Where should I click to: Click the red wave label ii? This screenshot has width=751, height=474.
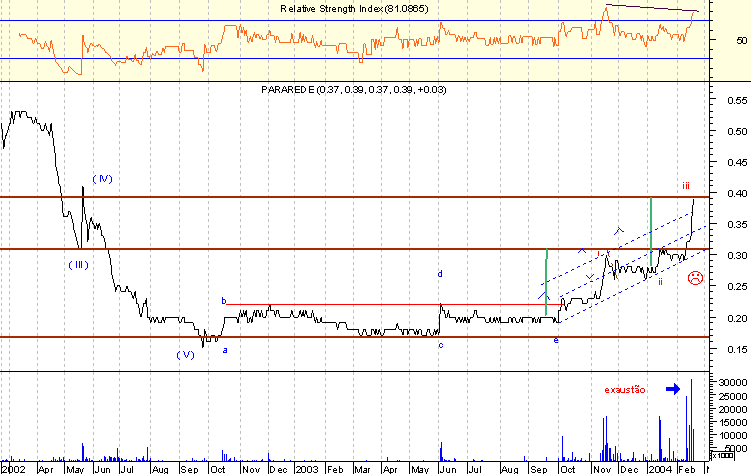660,282
